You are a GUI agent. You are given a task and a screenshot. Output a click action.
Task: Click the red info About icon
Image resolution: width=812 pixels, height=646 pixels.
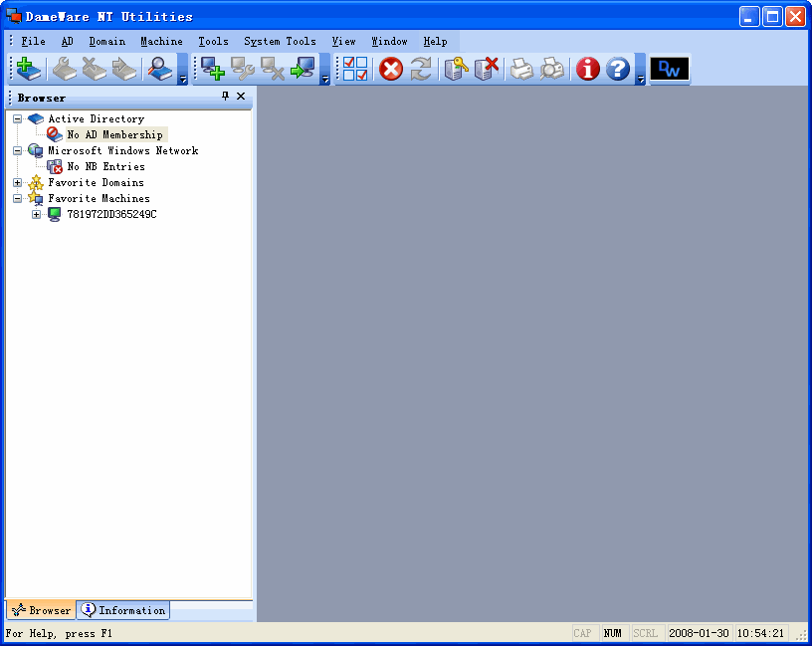588,69
